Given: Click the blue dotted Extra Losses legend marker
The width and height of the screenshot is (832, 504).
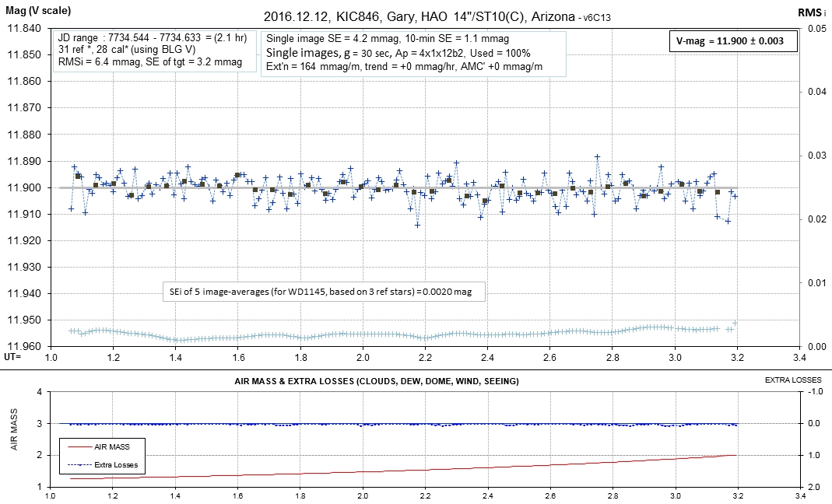Looking at the screenshot, I should [x=79, y=464].
